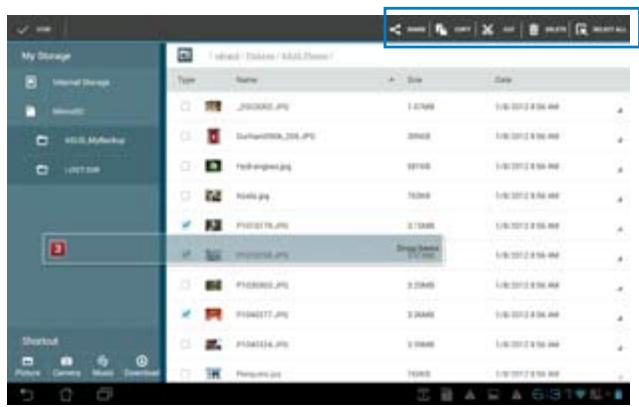The width and height of the screenshot is (639, 407).
Task: Check the box for the Durham file row
Action: [185, 136]
